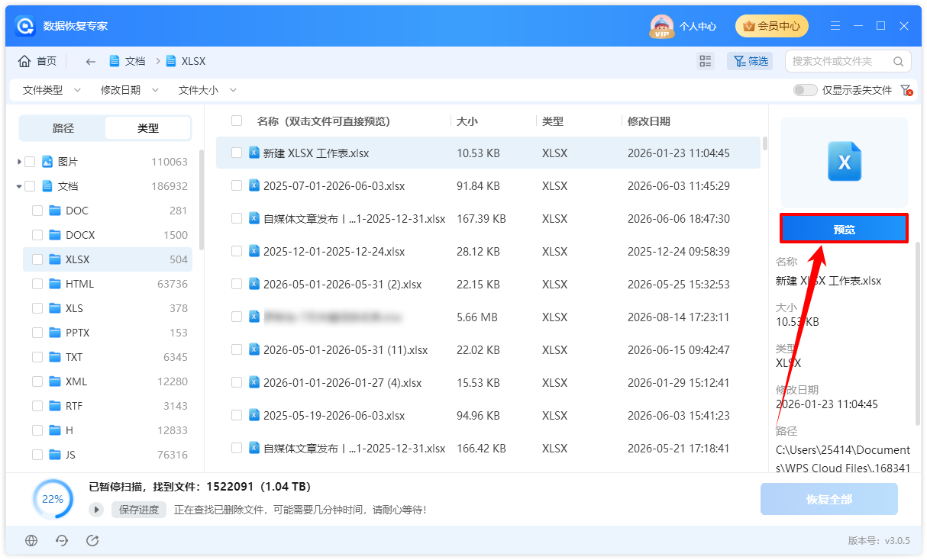Open 个人中心 VIP avatar
Viewport: 927px width, 560px height.
pyautogui.click(x=661, y=26)
